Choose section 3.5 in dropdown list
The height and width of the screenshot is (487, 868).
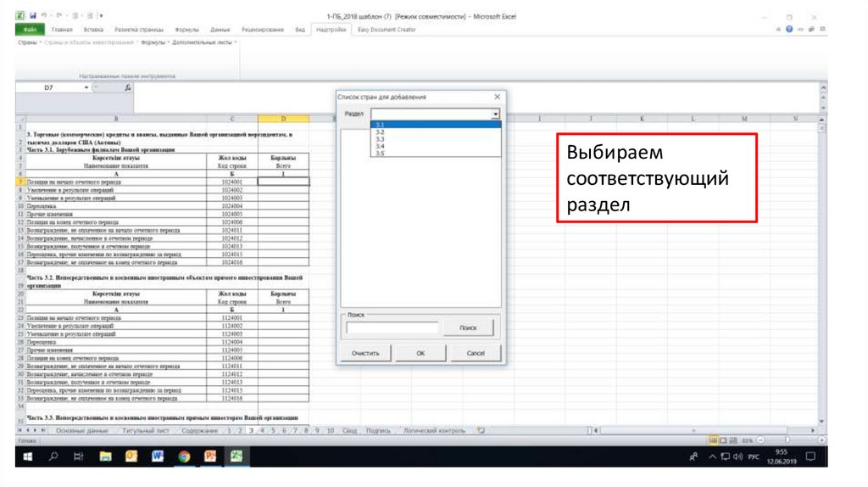tap(436, 153)
